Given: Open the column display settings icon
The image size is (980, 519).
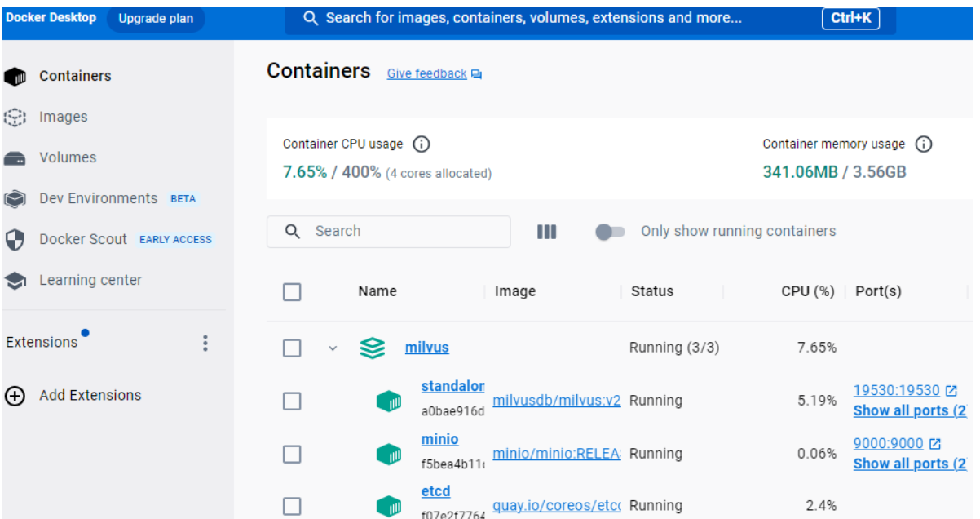Looking at the screenshot, I should pos(547,232).
